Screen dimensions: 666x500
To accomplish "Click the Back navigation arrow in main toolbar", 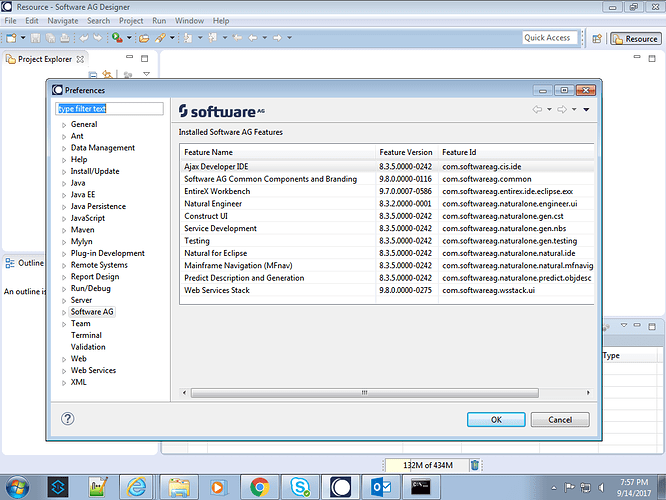I will [x=253, y=38].
